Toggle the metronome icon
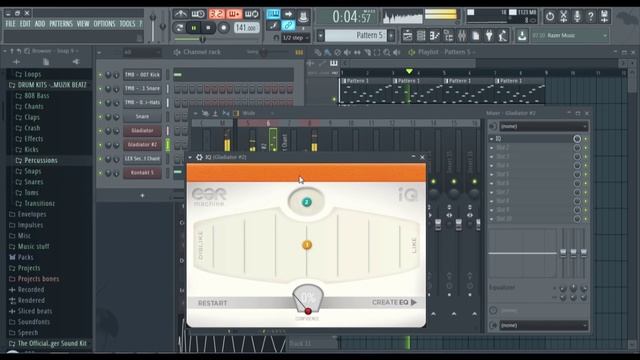Viewport: 640px width, 360px height. [x=180, y=14]
